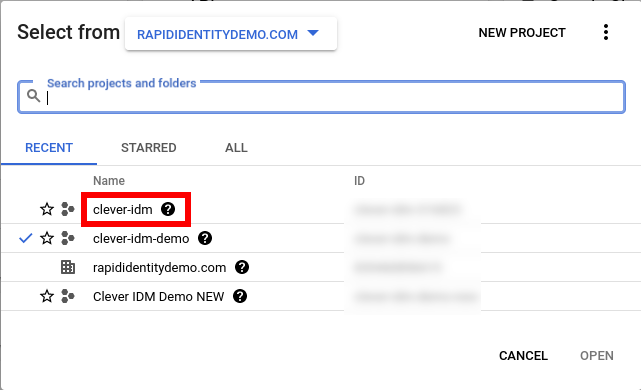
Task: Open help tooltip for clever-idm-demo
Action: (205, 238)
